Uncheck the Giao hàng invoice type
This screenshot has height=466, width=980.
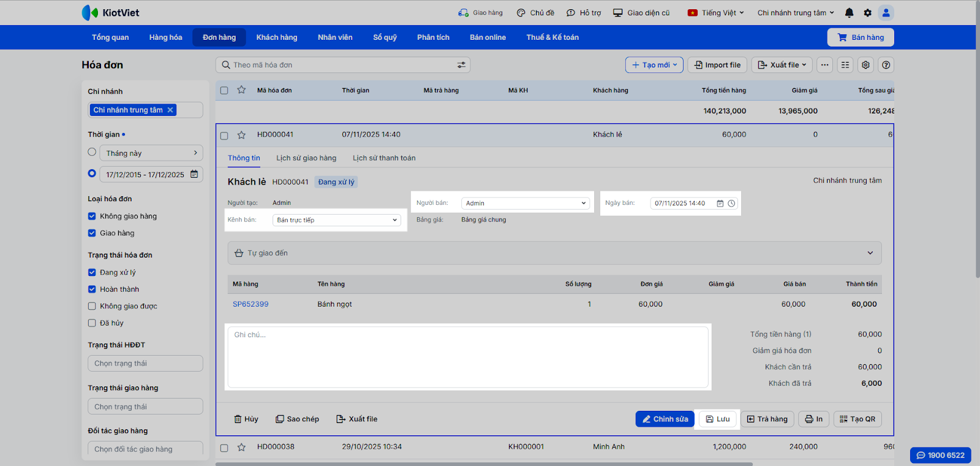pyautogui.click(x=92, y=233)
